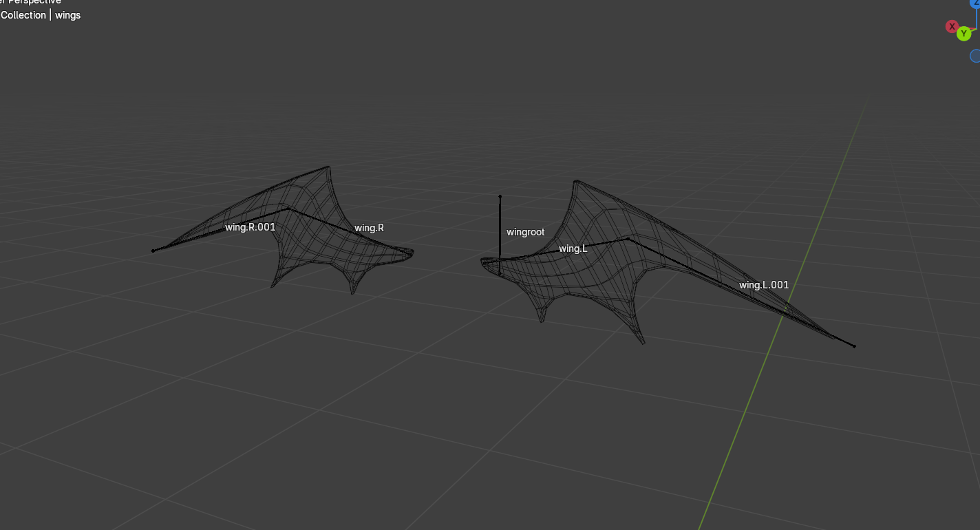Click the end tip of wing.R.001 bone
The image size is (980, 530).
(x=153, y=251)
